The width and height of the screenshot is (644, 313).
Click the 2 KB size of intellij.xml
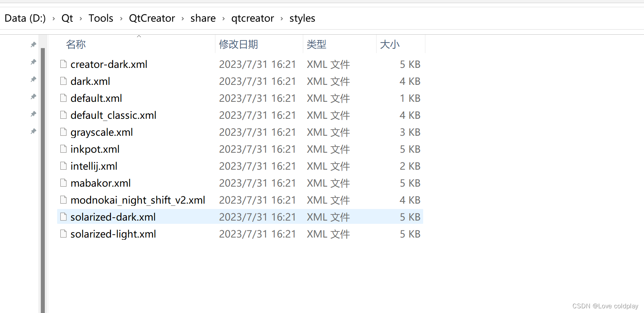(410, 166)
